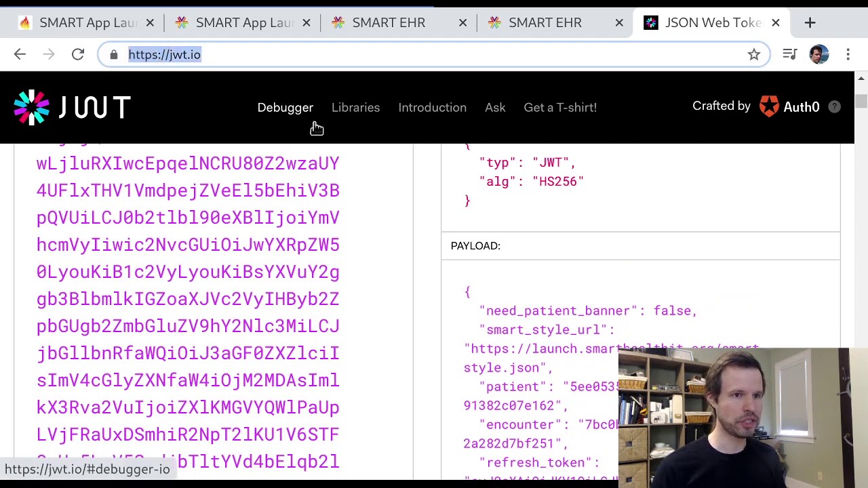Reload the jwt.io page
Viewport: 868px width, 488px height.
point(78,54)
